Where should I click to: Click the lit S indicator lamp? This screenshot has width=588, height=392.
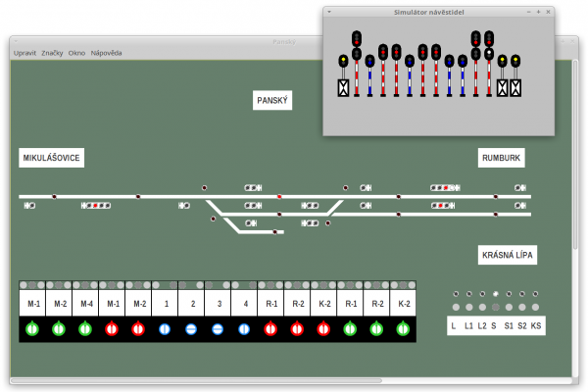coord(495,294)
